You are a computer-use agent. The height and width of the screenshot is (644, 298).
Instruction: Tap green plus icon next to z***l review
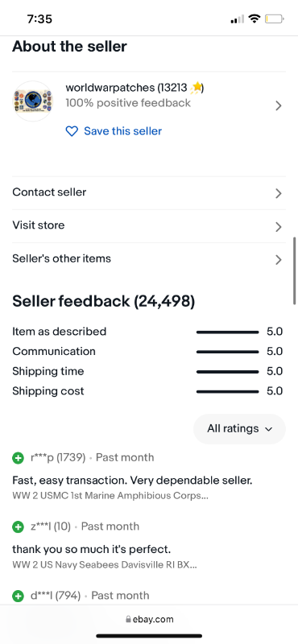click(x=18, y=526)
